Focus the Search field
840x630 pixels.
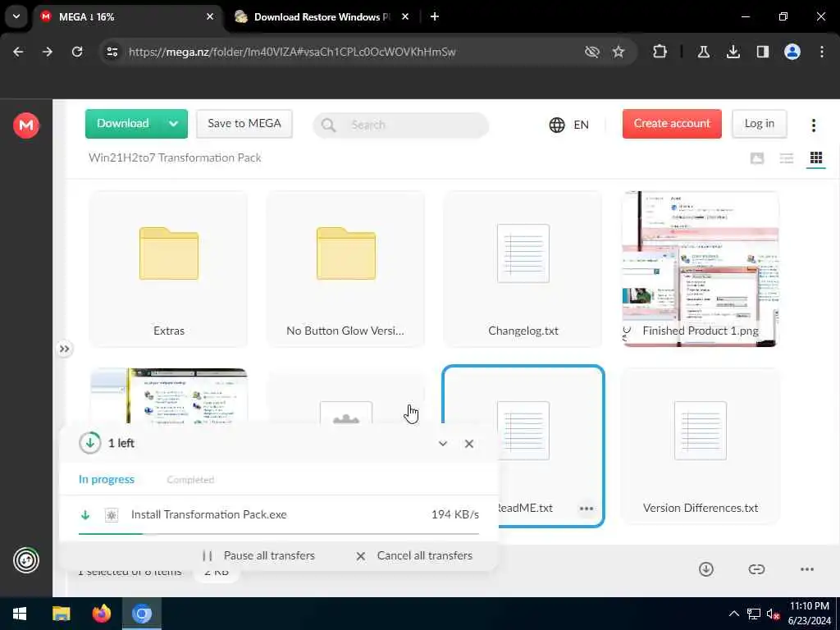tap(400, 125)
